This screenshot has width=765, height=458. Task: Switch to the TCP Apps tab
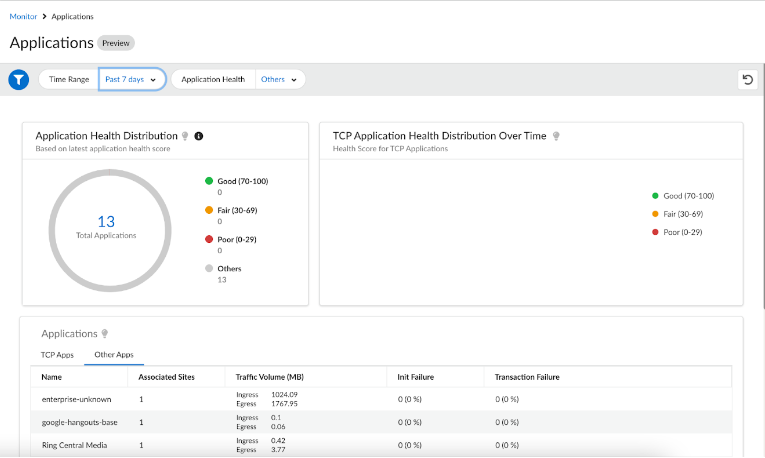coord(56,355)
